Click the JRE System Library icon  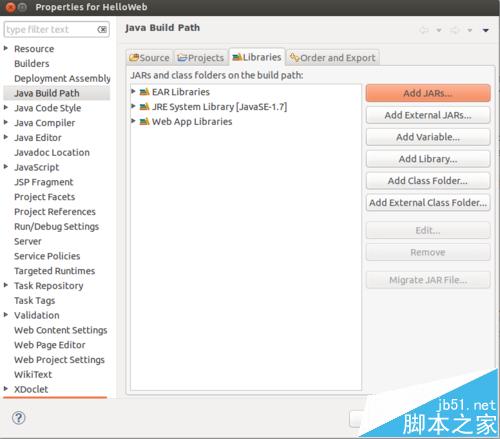pyautogui.click(x=144, y=107)
